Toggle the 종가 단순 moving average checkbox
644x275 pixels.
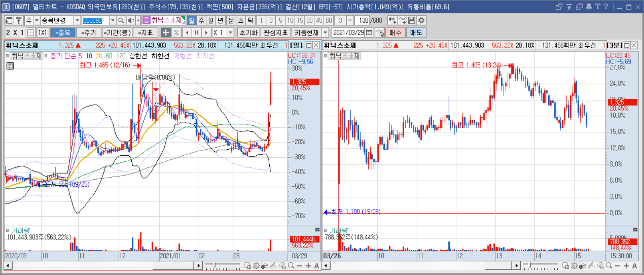click(46, 56)
